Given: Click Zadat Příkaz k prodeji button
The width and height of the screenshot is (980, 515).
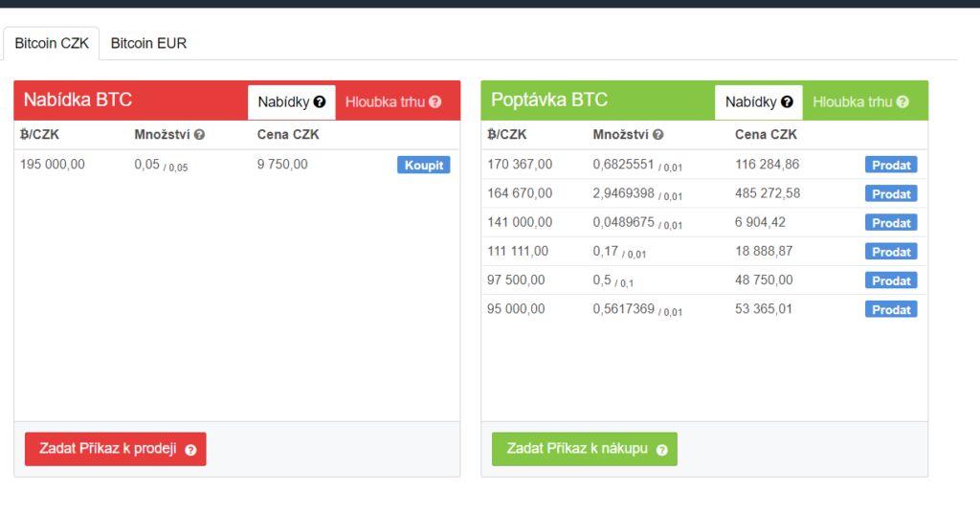Looking at the screenshot, I should (116, 449).
